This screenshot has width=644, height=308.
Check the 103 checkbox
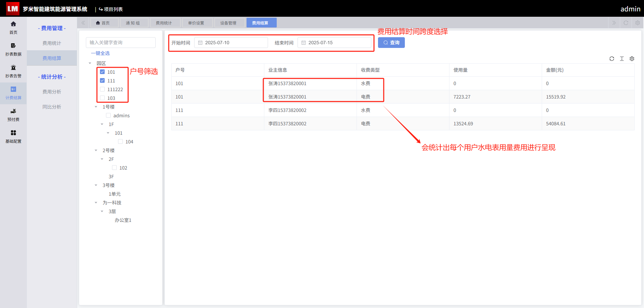tap(102, 98)
